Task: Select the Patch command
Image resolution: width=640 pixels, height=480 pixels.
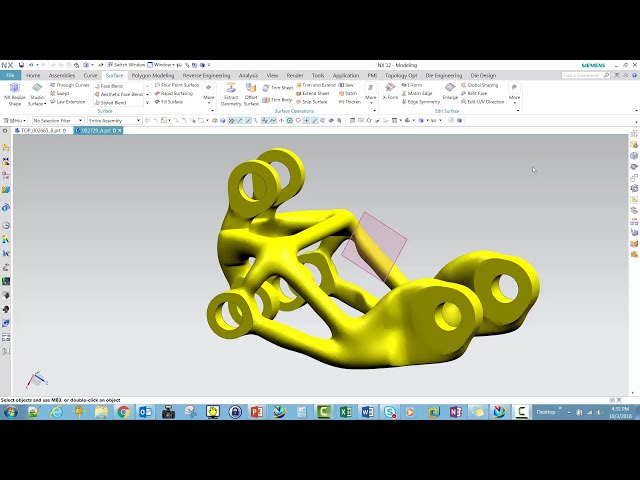Action: coord(348,93)
